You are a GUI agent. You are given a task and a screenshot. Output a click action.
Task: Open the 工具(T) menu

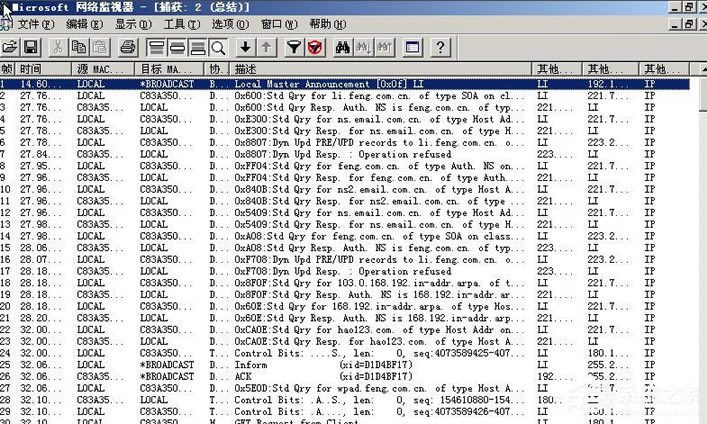point(182,24)
